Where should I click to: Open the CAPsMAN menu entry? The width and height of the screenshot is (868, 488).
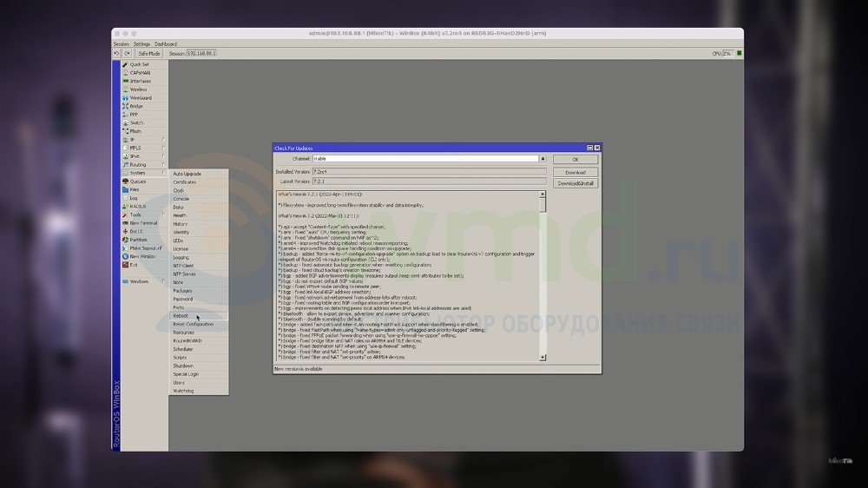click(x=144, y=73)
